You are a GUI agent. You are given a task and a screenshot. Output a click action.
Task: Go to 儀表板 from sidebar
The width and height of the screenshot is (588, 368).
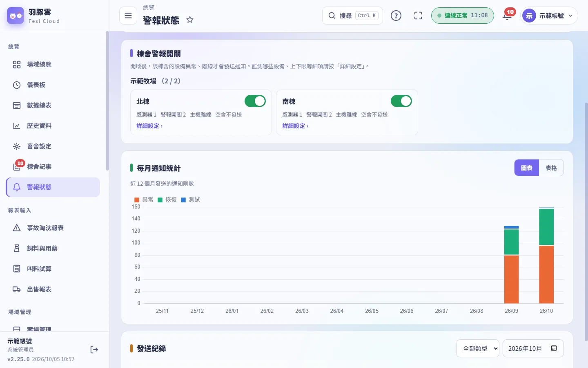53,85
